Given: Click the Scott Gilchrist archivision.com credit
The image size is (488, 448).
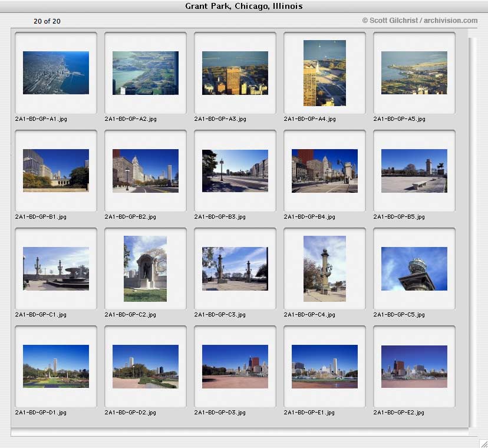Looking at the screenshot, I should pyautogui.click(x=420, y=21).
